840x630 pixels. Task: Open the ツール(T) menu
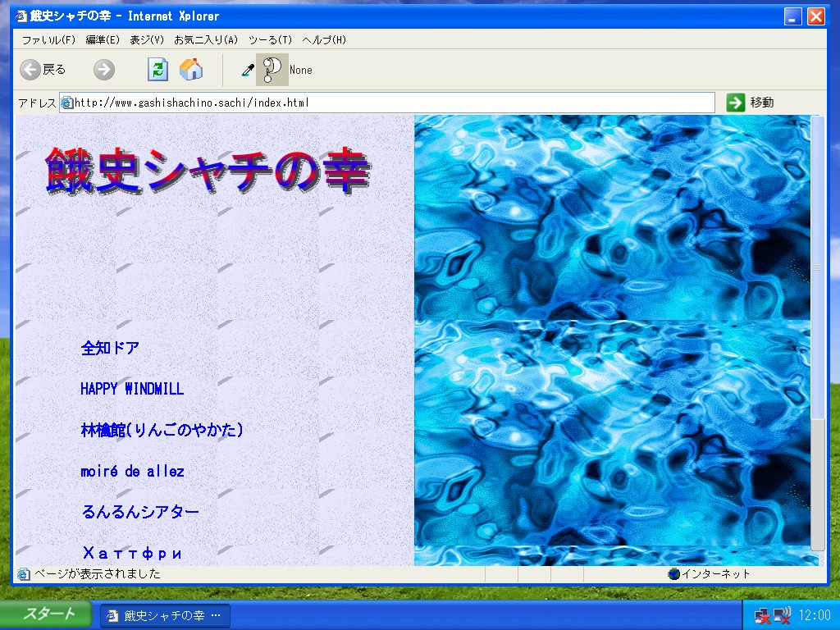[270, 39]
